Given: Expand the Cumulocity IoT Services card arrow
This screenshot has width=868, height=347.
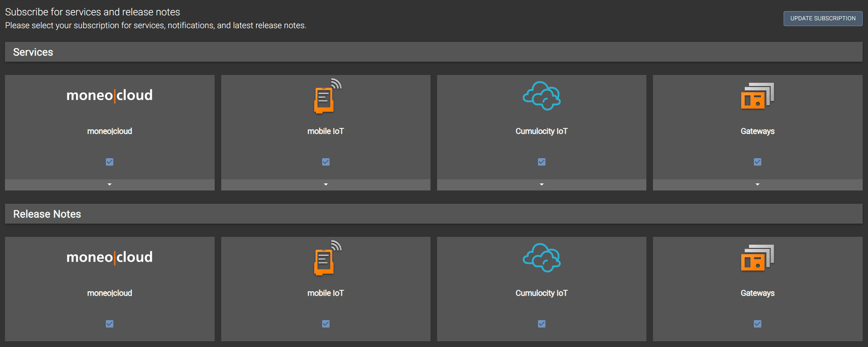Looking at the screenshot, I should tap(542, 185).
